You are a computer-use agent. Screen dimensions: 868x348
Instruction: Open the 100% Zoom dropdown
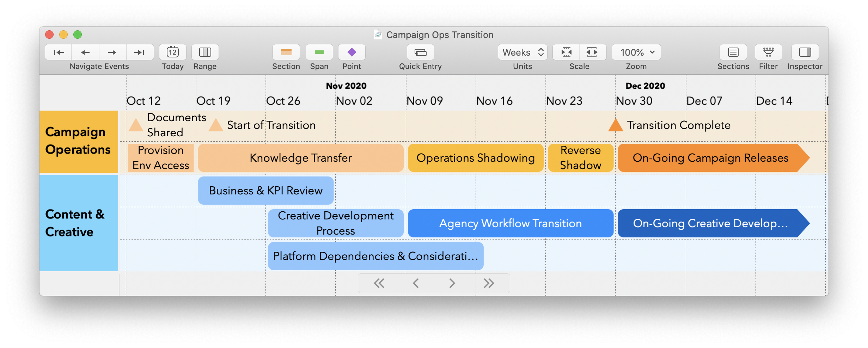[636, 52]
